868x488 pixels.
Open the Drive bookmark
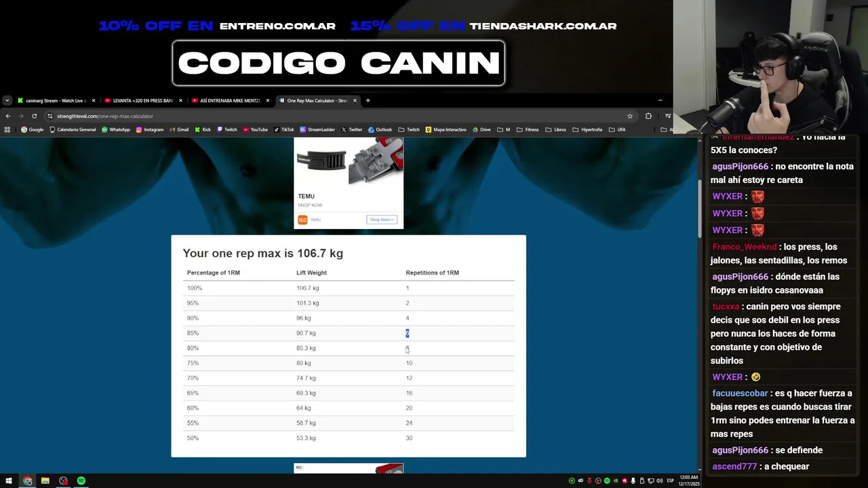[481, 129]
